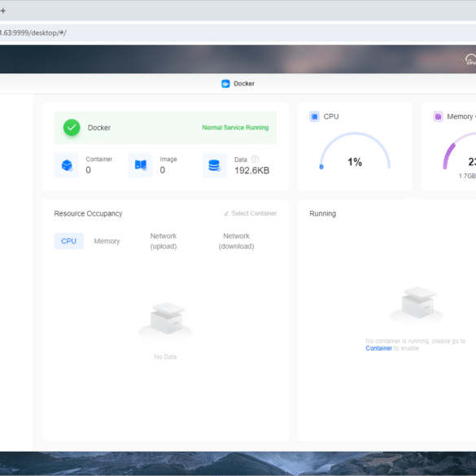Open the CPU monitor icon in the top bar
This screenshot has width=476, height=476.
pos(470,59)
